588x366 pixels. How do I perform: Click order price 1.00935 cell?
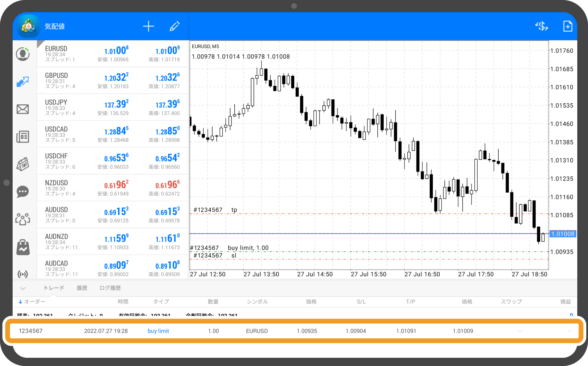[x=307, y=331]
